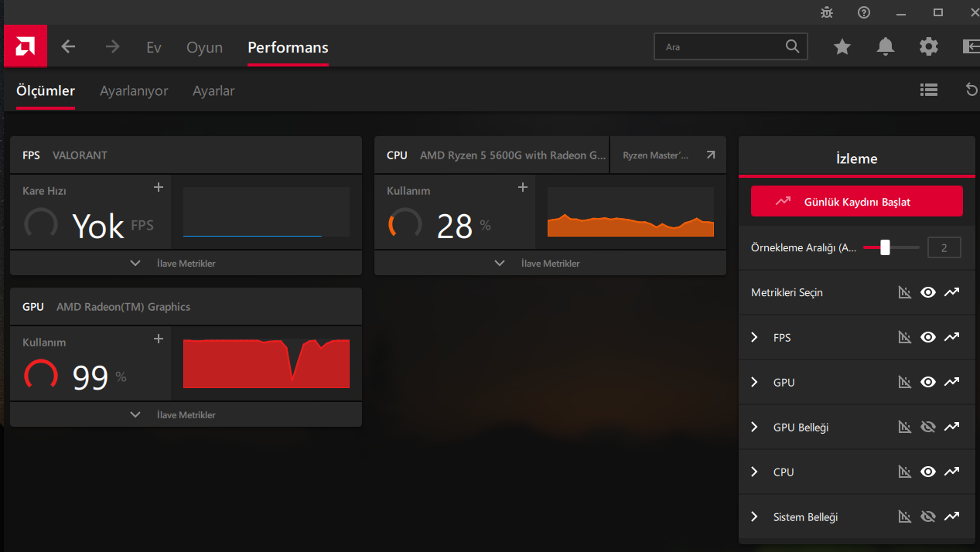Open the help question mark icon
The width and height of the screenshot is (980, 552).
click(x=864, y=12)
